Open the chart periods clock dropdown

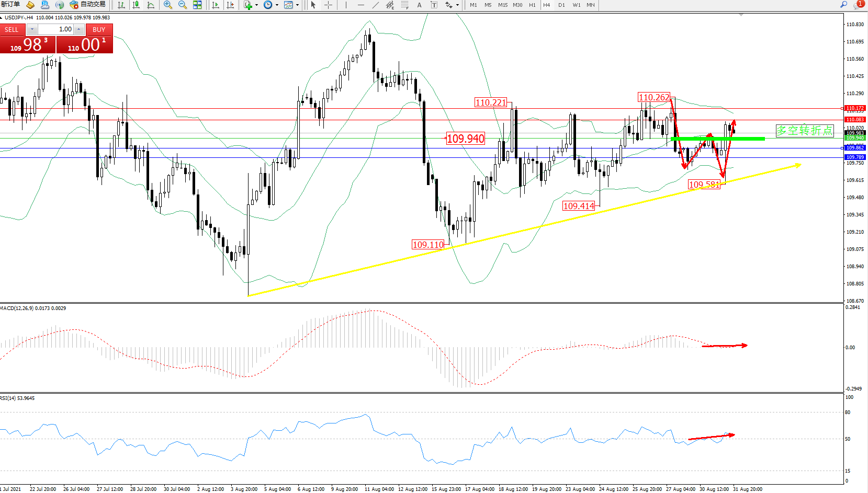(x=277, y=5)
